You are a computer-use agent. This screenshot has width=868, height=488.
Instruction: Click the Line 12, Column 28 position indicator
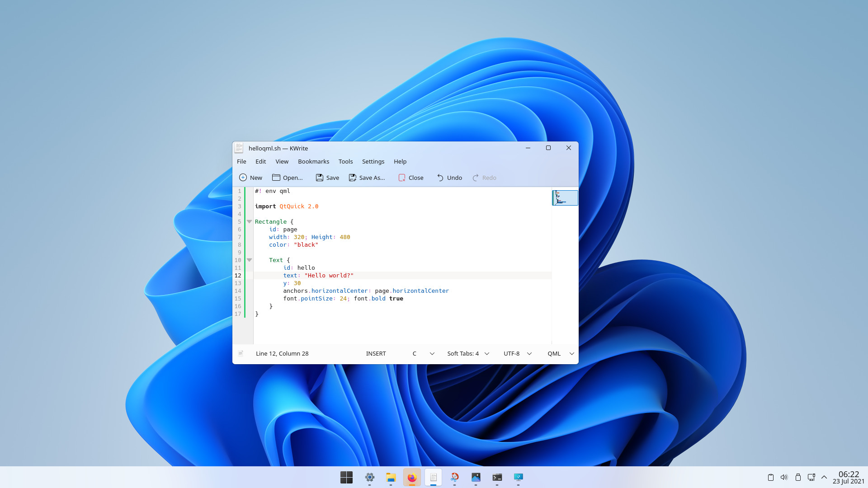pos(282,353)
